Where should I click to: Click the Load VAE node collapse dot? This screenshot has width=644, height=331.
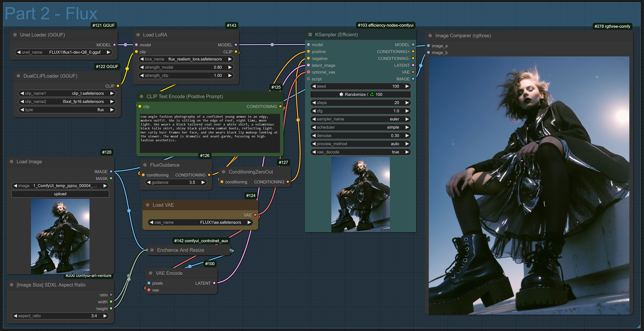(148, 205)
